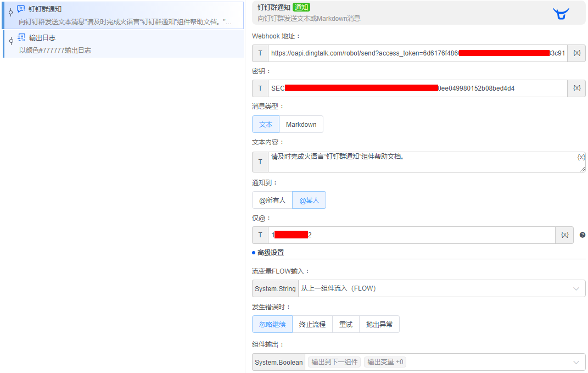Click the 输出到下一组件 button
Viewport: 588px width, 373px height.
(x=334, y=361)
